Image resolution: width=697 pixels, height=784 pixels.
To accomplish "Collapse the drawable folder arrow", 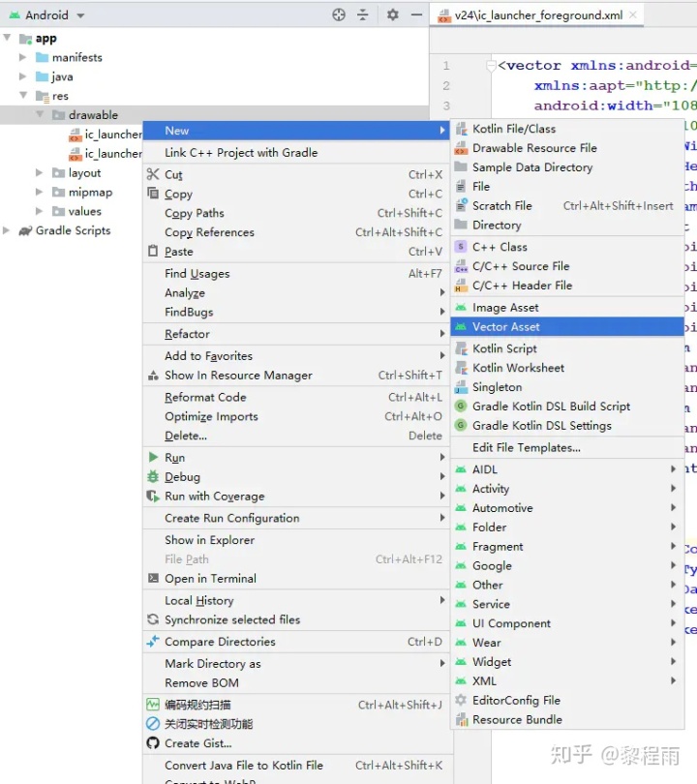I will (x=40, y=114).
